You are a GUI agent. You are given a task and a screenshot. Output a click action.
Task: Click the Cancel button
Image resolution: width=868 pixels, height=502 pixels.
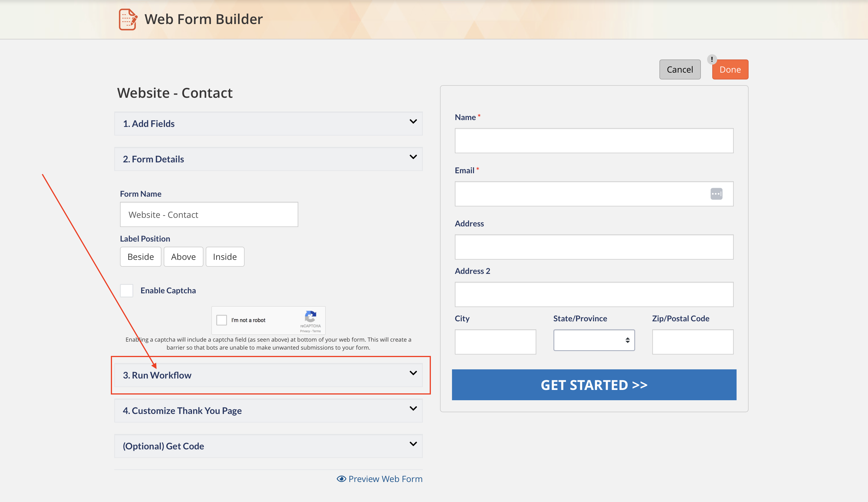coord(680,69)
